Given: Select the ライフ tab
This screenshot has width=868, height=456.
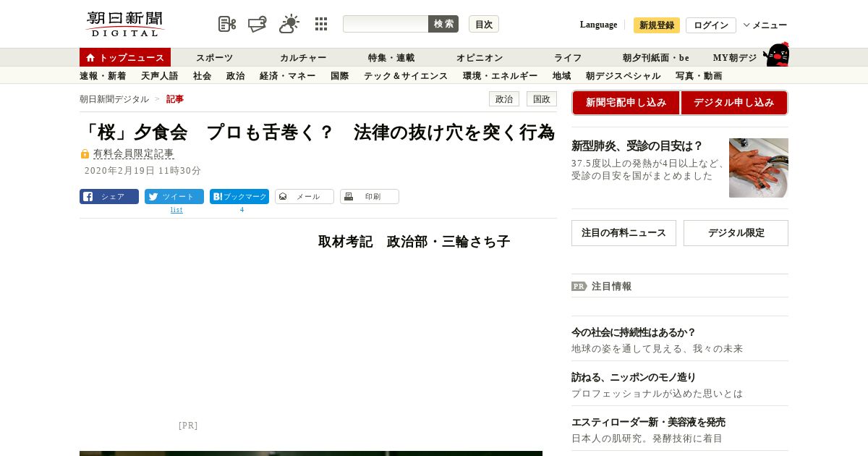Looking at the screenshot, I should point(568,58).
